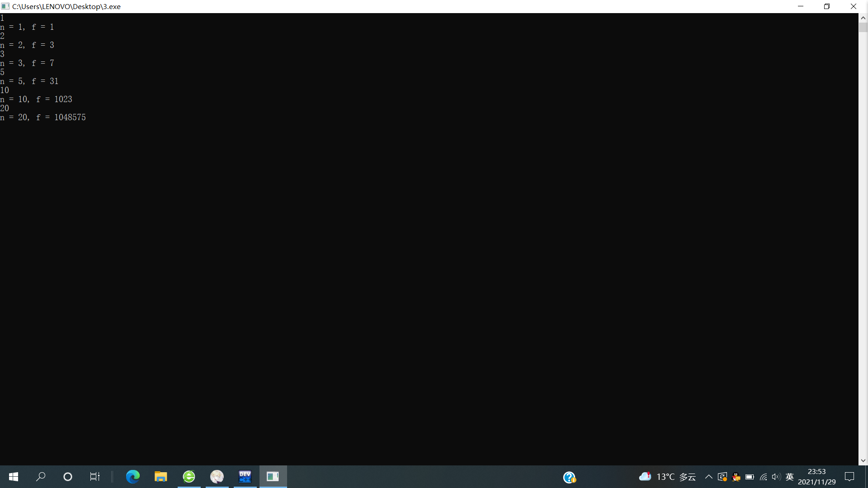Viewport: 868px width, 488px height.
Task: Select the active console app taskbar icon
Action: tap(273, 477)
